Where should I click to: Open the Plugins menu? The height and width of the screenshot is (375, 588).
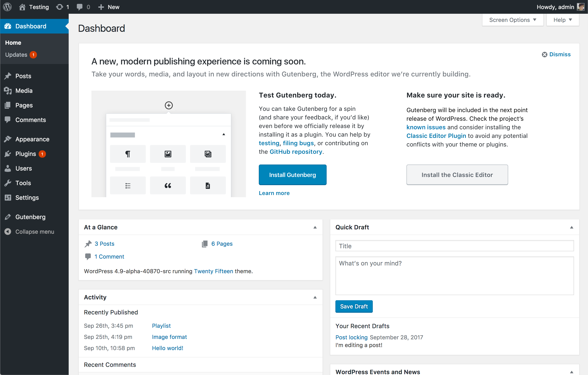(x=34, y=154)
